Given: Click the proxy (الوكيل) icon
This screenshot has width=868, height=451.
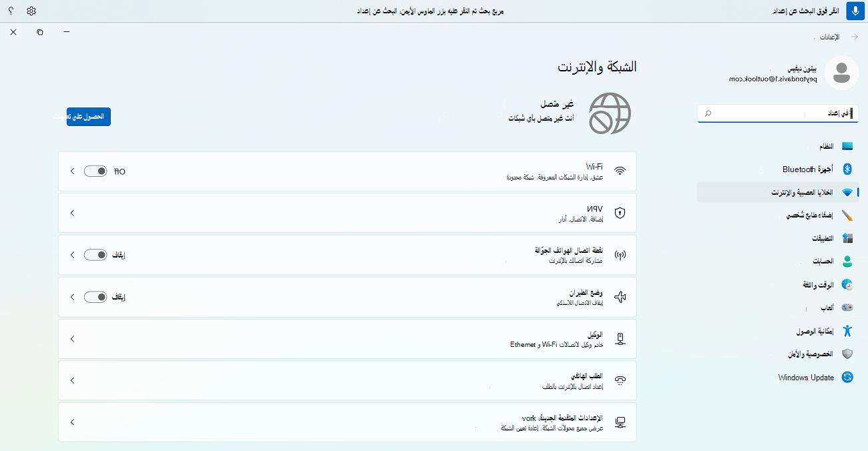Looking at the screenshot, I should (x=620, y=339).
